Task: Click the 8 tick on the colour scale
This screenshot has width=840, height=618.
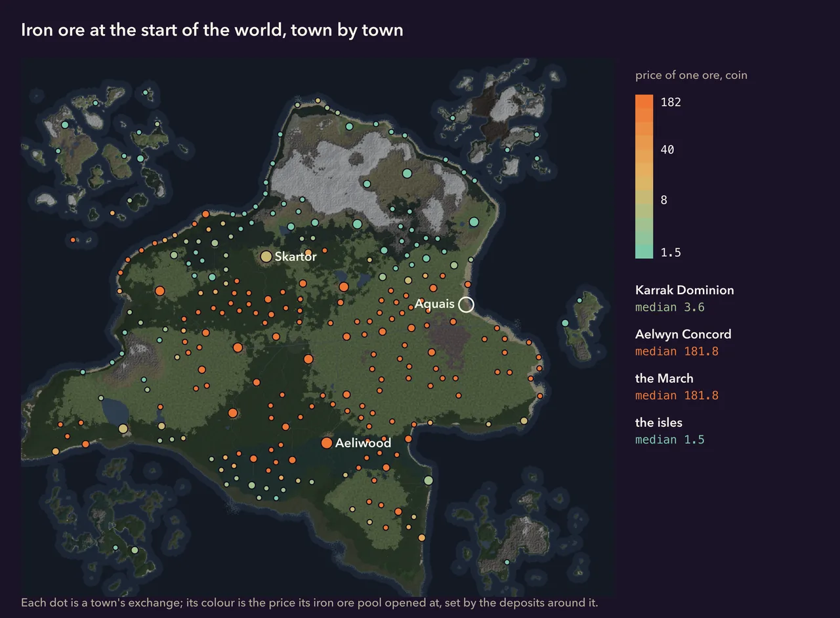Action: pyautogui.click(x=664, y=200)
